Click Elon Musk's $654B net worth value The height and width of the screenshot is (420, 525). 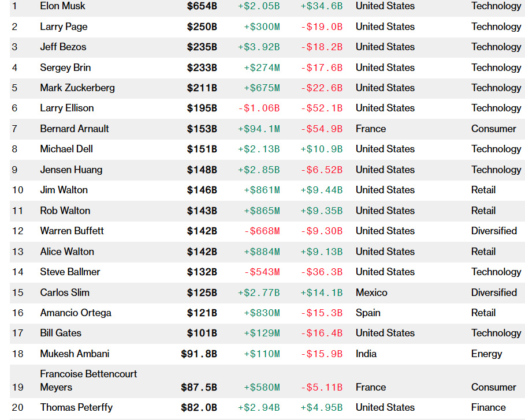click(x=202, y=6)
